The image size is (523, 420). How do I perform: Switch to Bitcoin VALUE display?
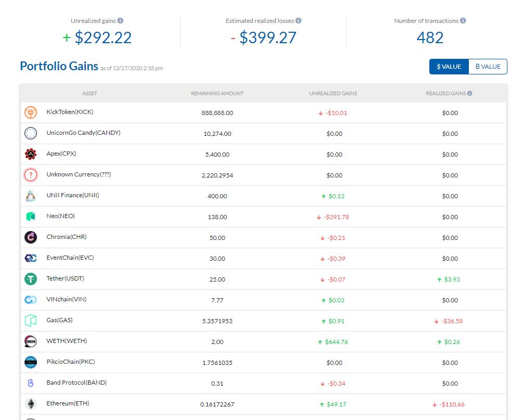pos(488,67)
